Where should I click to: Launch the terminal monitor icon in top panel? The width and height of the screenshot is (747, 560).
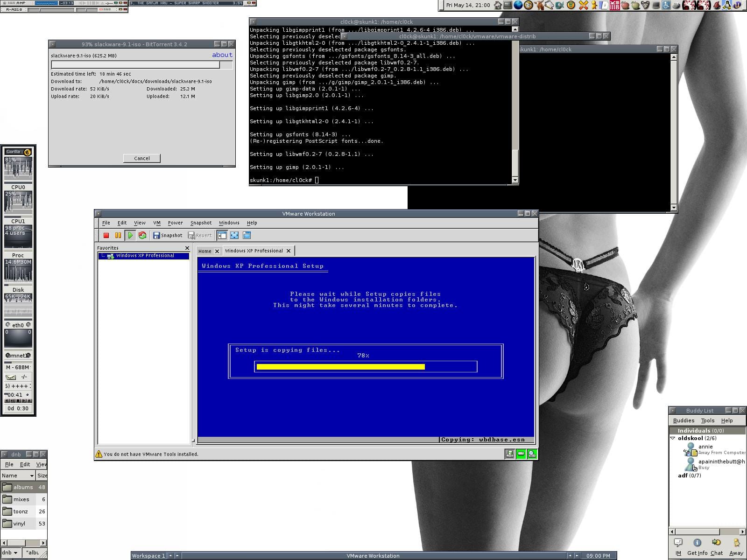point(507,5)
